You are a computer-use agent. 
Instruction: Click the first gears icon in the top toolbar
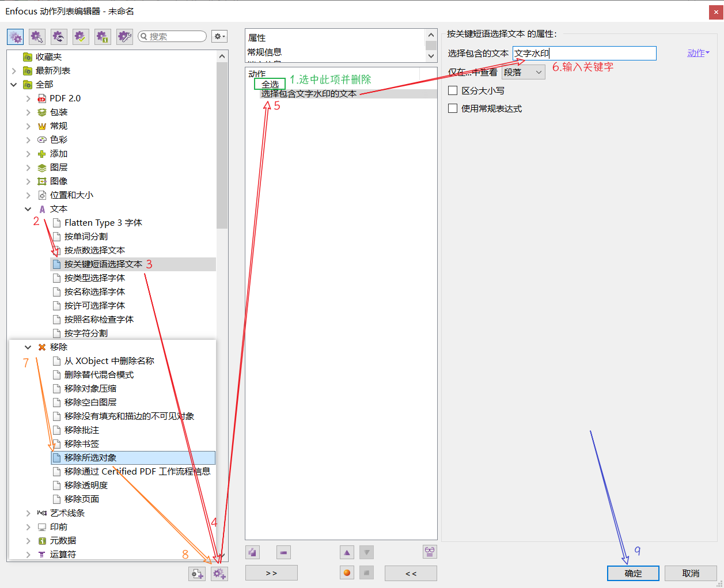point(16,37)
